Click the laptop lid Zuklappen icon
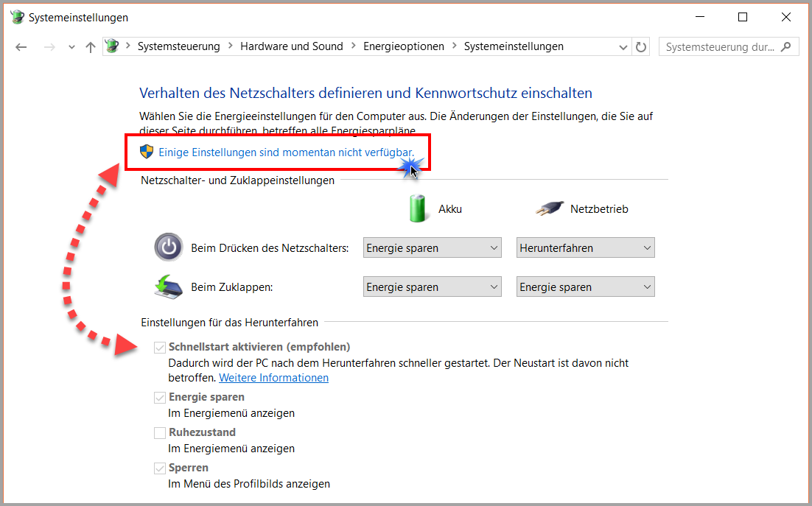The width and height of the screenshot is (812, 506). [x=168, y=287]
